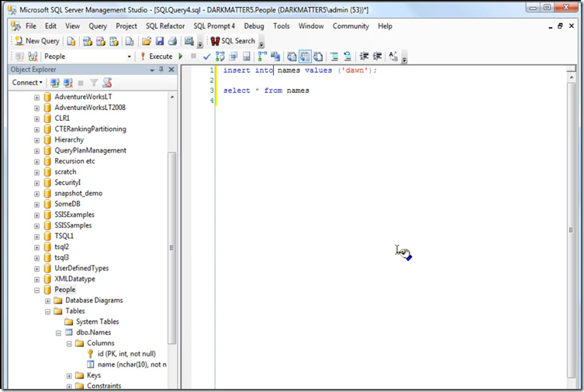The height and width of the screenshot is (392, 584).
Task: Click the New Query toolbar button
Action: pyautogui.click(x=37, y=41)
